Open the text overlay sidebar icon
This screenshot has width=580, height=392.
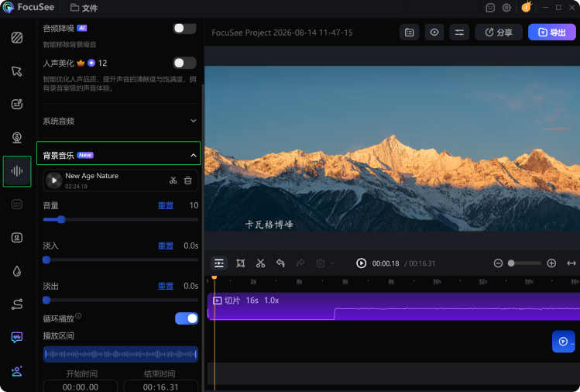17,238
